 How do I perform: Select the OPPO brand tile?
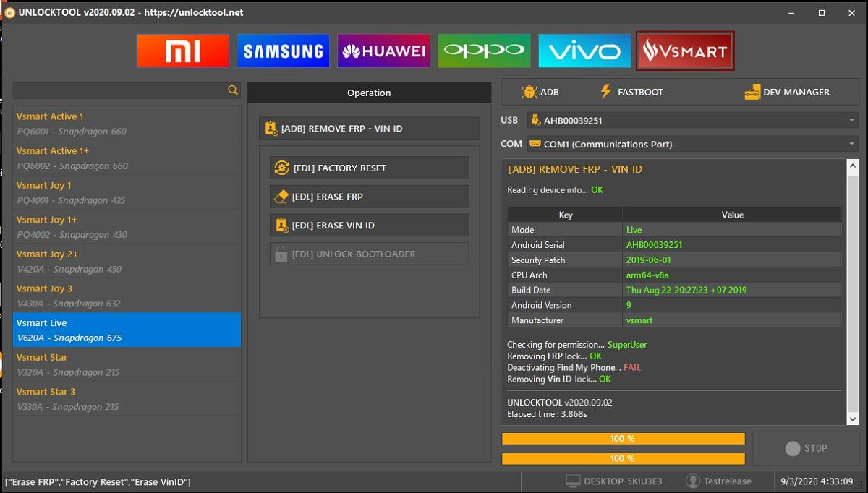pyautogui.click(x=484, y=51)
